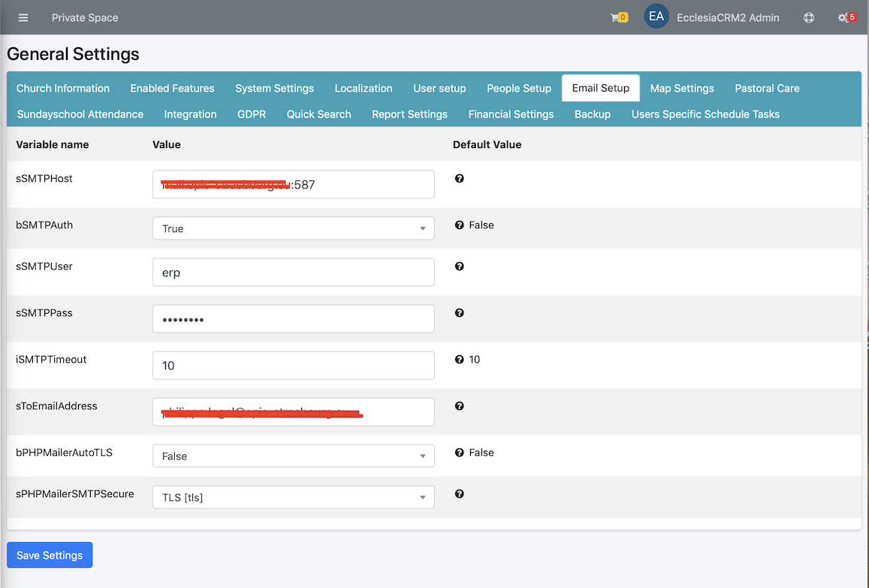Select the Email Setup tab
869x588 pixels.
(x=601, y=88)
